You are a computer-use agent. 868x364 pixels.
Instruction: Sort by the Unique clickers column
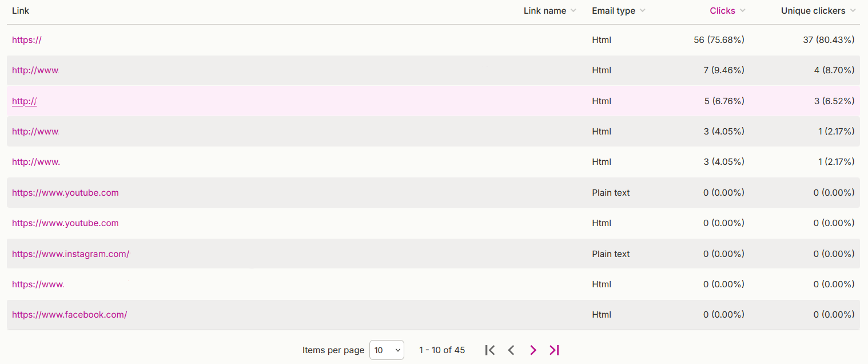click(818, 11)
